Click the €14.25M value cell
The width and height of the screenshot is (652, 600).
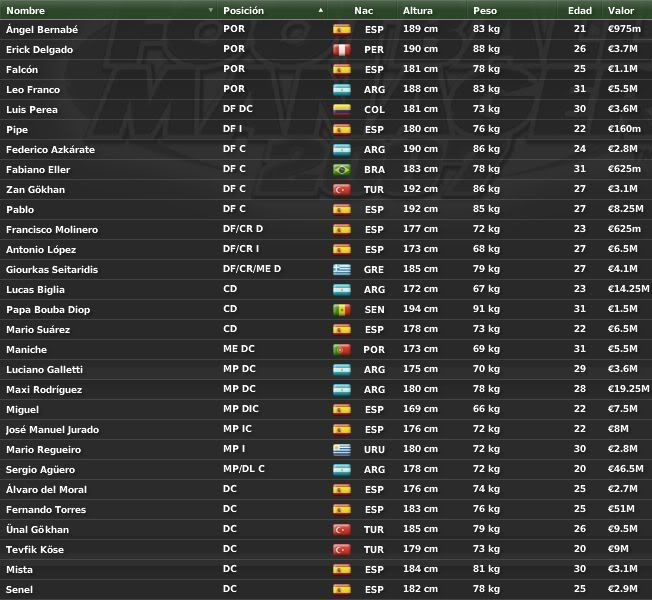tap(628, 289)
